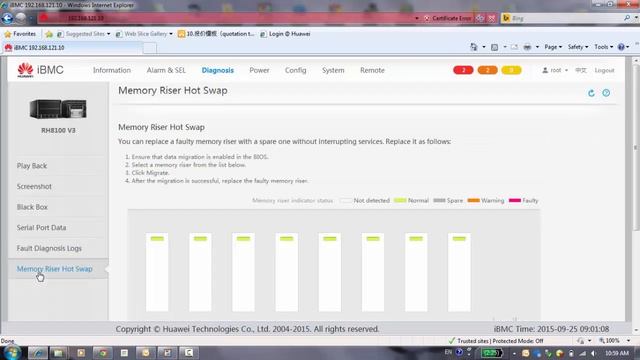Screen dimensions: 640x360
Task: Click the Internet Explorer taskbar icon
Action: 38,353
